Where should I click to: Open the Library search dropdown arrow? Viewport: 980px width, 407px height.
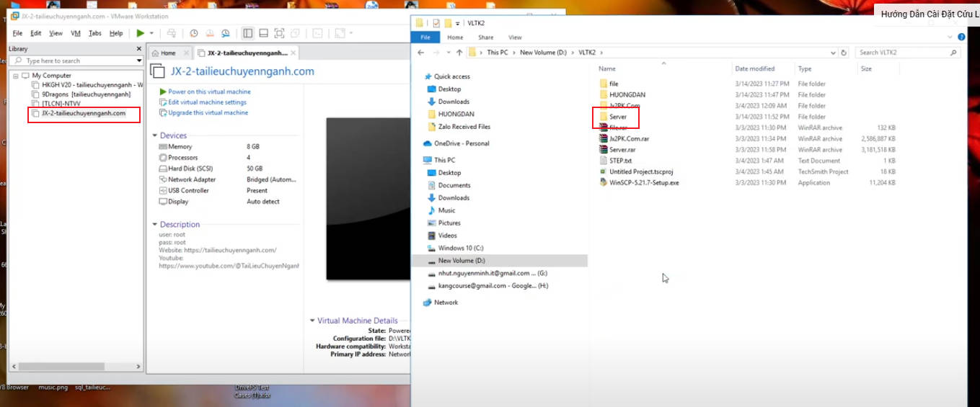click(138, 61)
